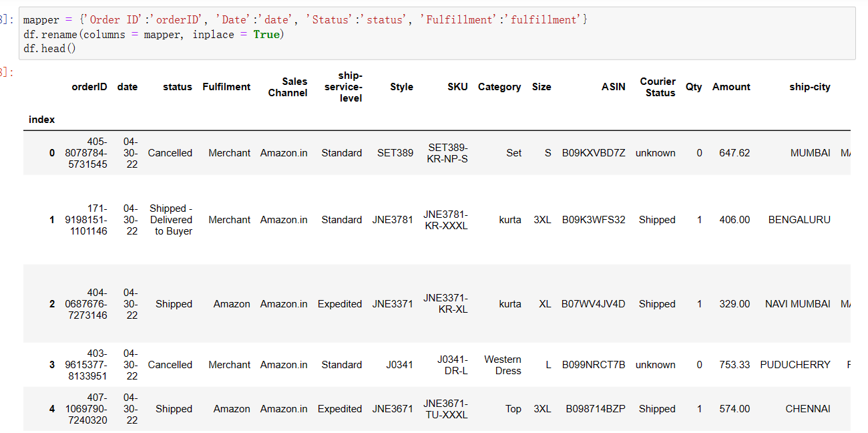Screen dimensions: 868x433
Task: Click the SKU cell JNE3371-KR-XL
Action: click(445, 303)
